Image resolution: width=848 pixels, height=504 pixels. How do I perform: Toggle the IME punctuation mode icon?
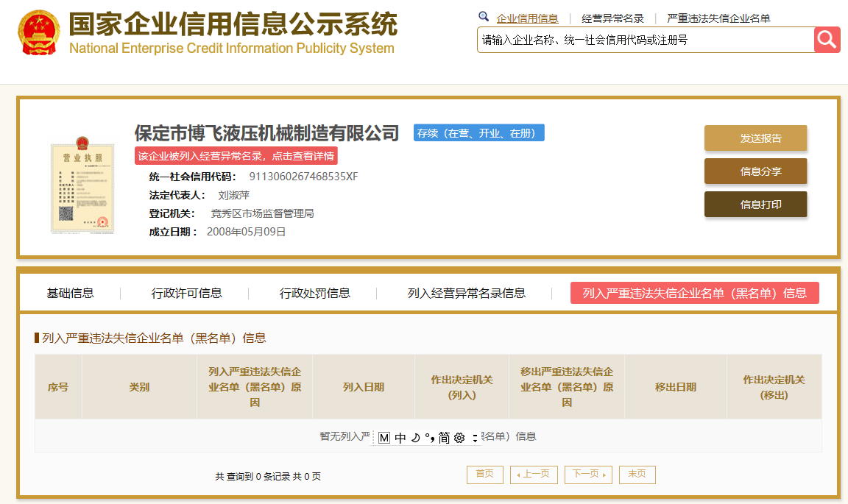click(429, 438)
